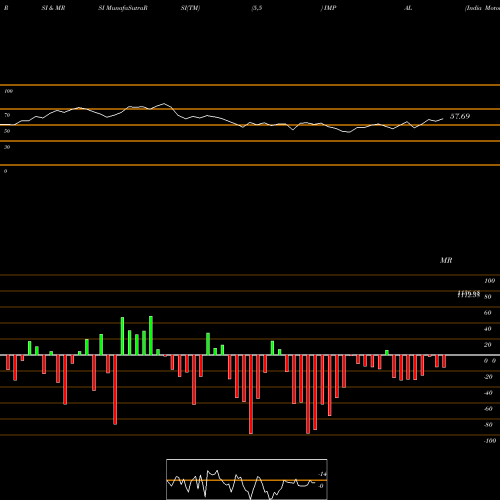The image size is (500, 500).
Task: Select the 'SI MunafaSutraR' header text
Action: [123, 8]
